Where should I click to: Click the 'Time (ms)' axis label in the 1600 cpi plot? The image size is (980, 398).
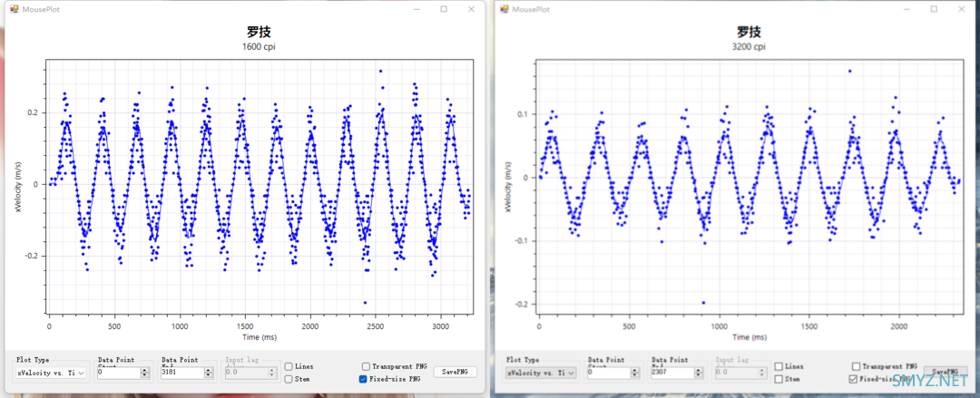(260, 336)
